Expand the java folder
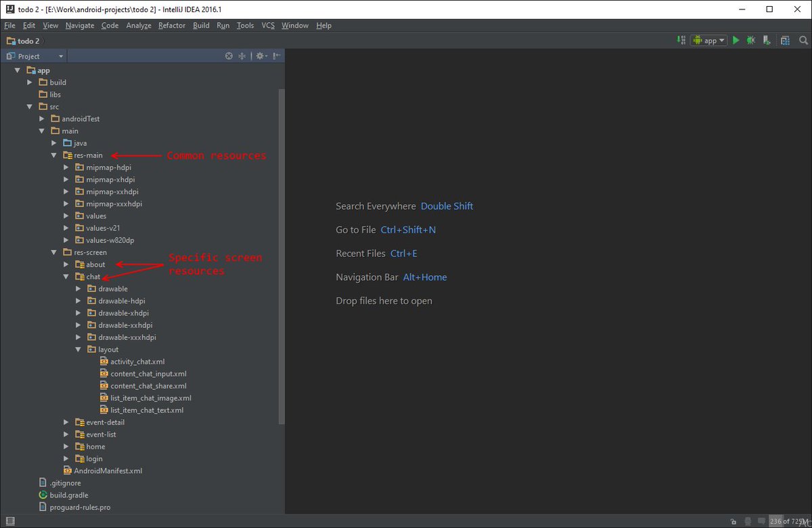The height and width of the screenshot is (528, 812). click(53, 143)
